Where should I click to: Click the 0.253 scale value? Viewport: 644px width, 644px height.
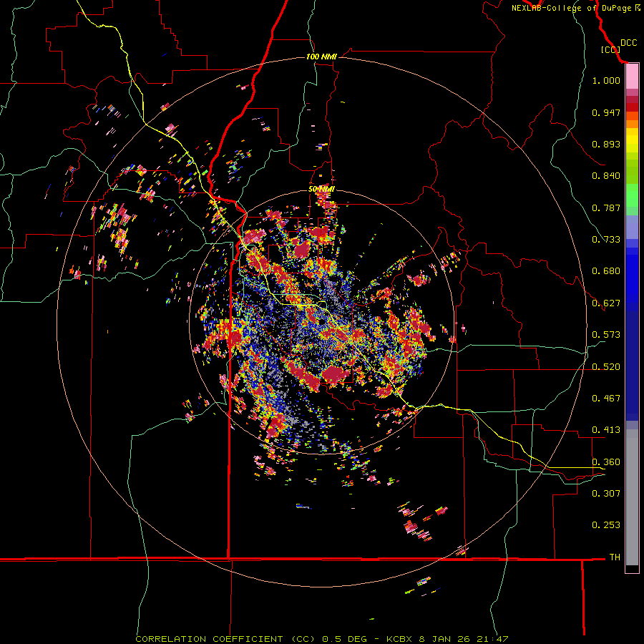[606, 525]
